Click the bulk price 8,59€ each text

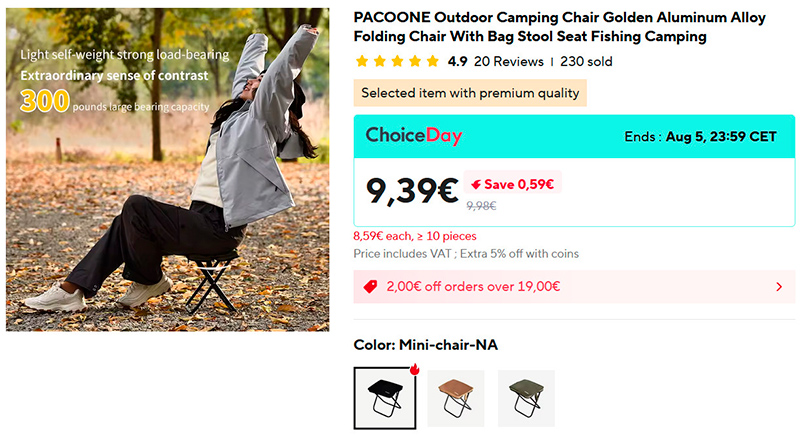[x=415, y=237]
